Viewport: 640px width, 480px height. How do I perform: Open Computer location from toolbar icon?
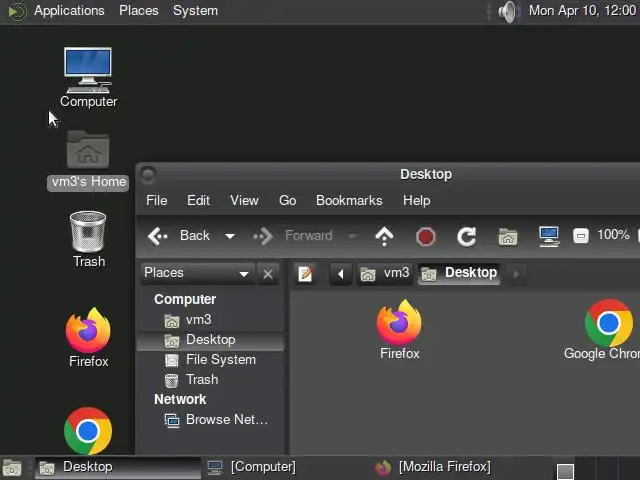click(549, 236)
